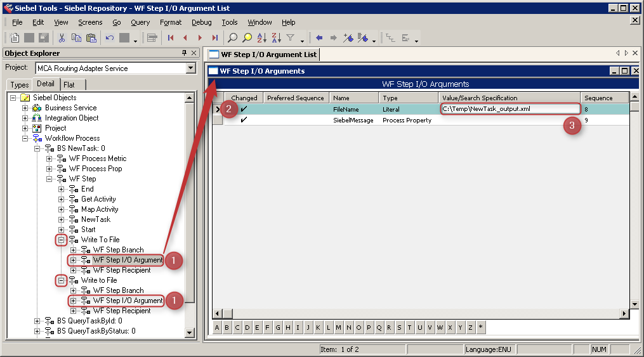644x357 pixels.
Task: Click the Undo arrow icon
Action: point(110,38)
